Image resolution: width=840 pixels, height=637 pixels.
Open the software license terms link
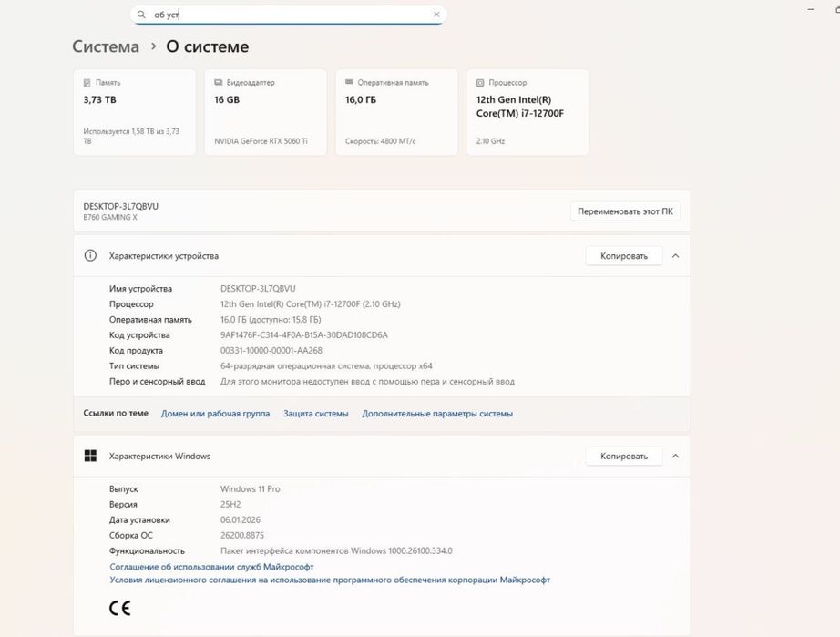[330, 580]
